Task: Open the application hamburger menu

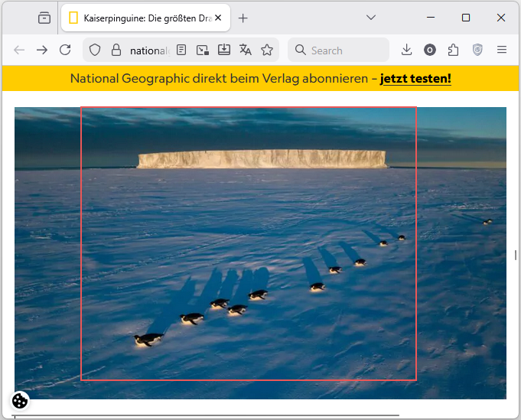Action: click(x=502, y=50)
